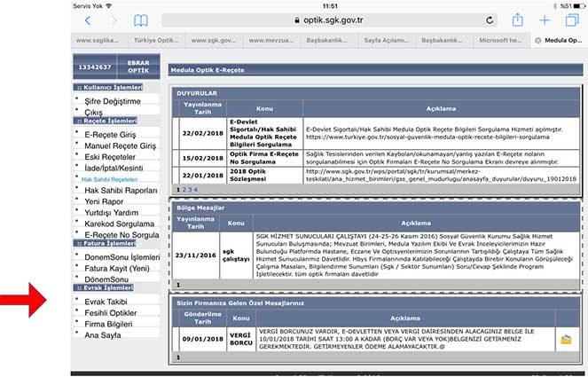Switch to www.saglika... tab
The image size is (588, 377).
(98, 40)
